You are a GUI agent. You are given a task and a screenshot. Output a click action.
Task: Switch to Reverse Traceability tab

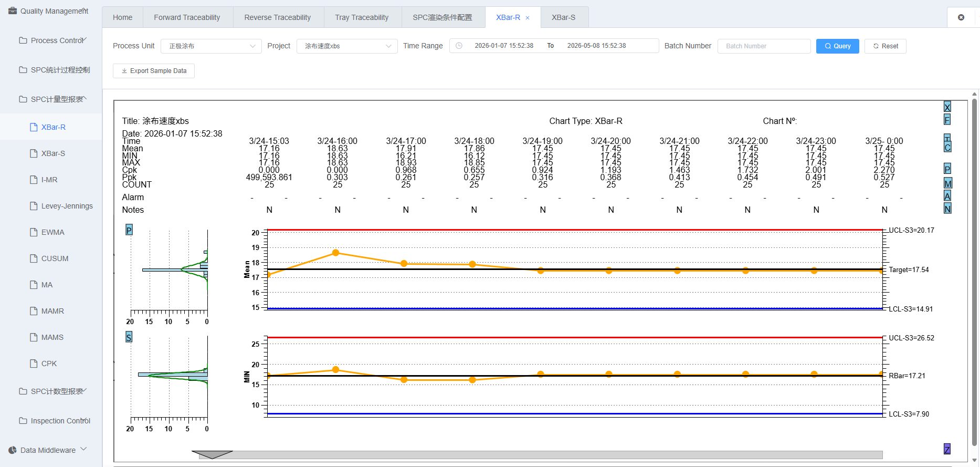(x=278, y=17)
